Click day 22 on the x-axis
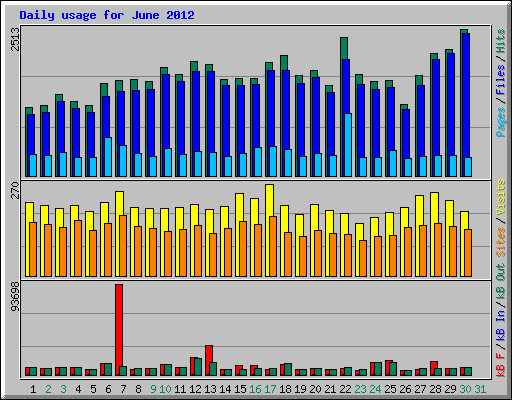This screenshot has height=400, width=512. click(x=345, y=389)
